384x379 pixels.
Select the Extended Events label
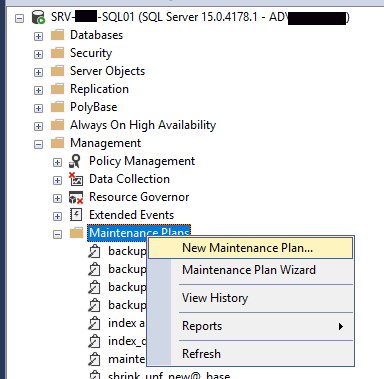point(131,215)
